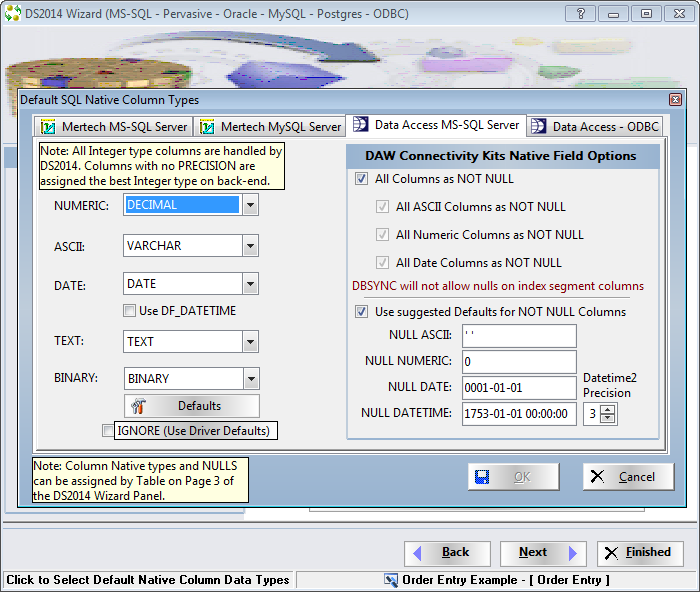The width and height of the screenshot is (700, 592).
Task: Click the DS2014 Wizard title bar icon
Action: point(13,14)
